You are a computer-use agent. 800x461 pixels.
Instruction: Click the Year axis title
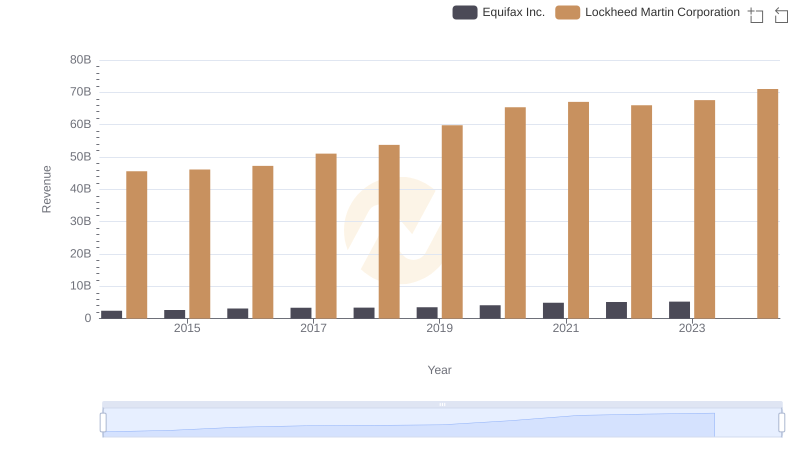click(439, 370)
